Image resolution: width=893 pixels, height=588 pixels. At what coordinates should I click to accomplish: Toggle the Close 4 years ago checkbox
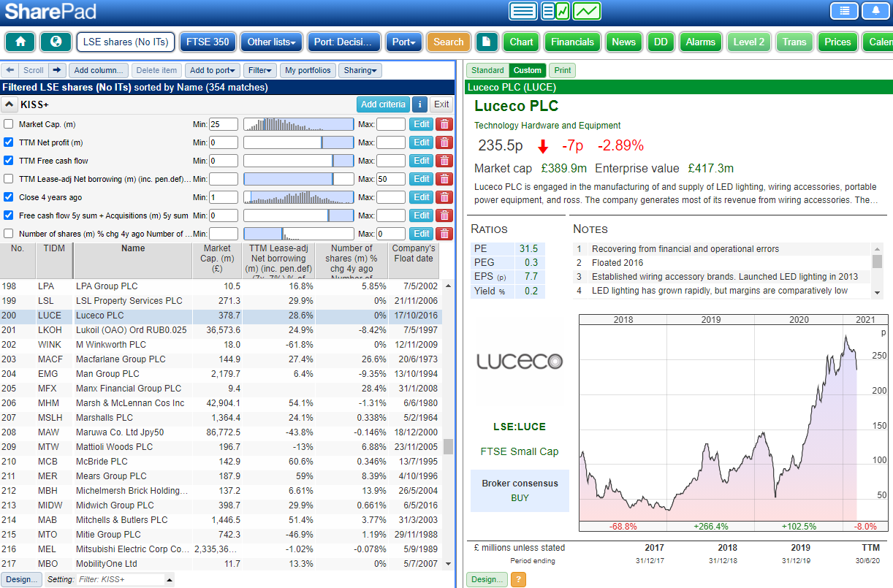pos(9,197)
